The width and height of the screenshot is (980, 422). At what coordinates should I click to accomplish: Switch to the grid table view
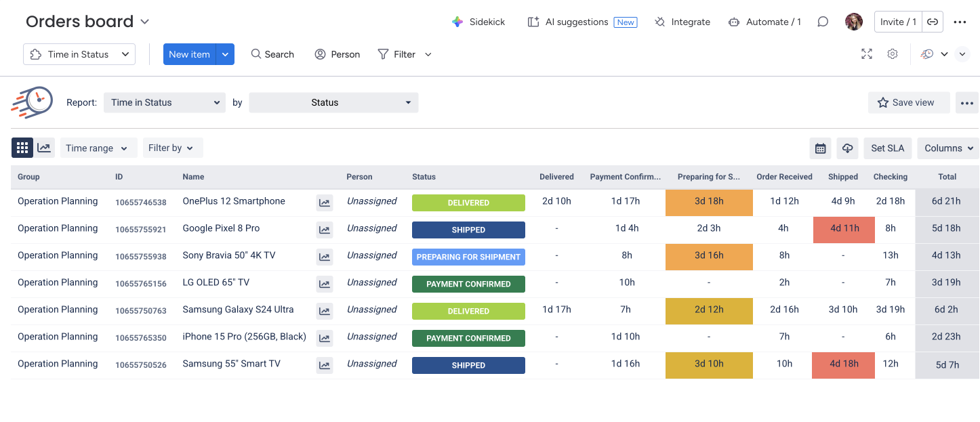[x=22, y=148]
